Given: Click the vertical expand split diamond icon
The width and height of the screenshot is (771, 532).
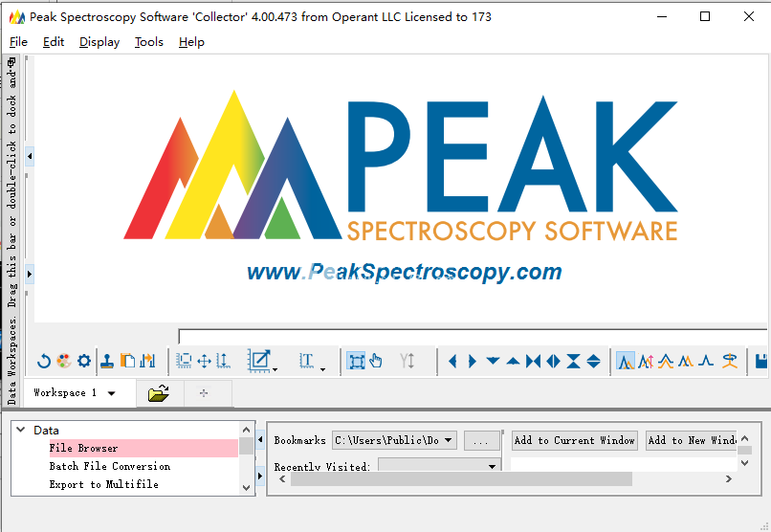Looking at the screenshot, I should point(593,362).
